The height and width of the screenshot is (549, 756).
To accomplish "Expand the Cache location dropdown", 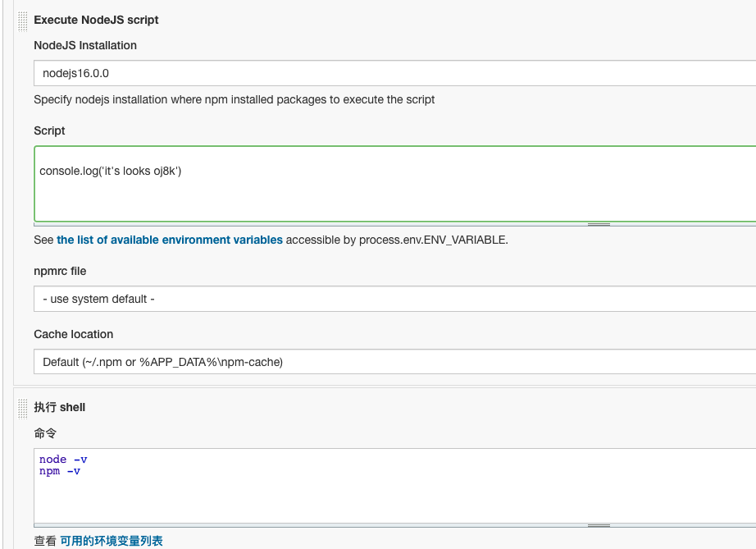I will tap(395, 362).
